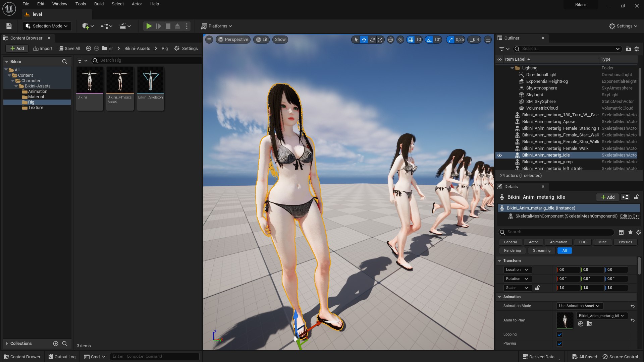The image size is (644, 362).
Task: Collapse the Lighting folder in Outliner
Action: (512, 68)
